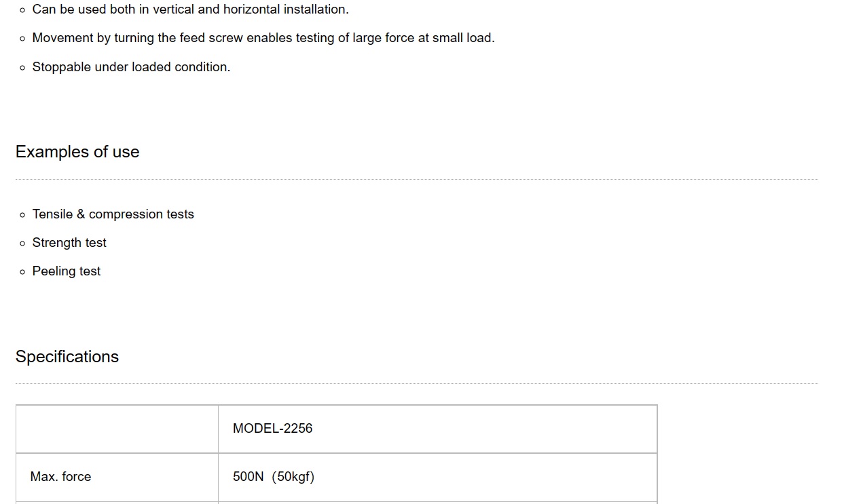Click the MODEL-2256 table header cell

(437, 429)
